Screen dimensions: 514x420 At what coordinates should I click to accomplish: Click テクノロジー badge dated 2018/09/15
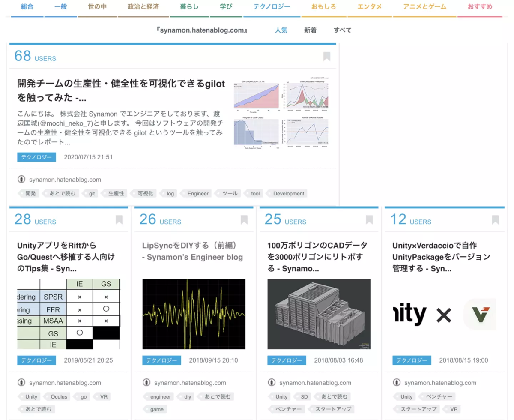(162, 360)
